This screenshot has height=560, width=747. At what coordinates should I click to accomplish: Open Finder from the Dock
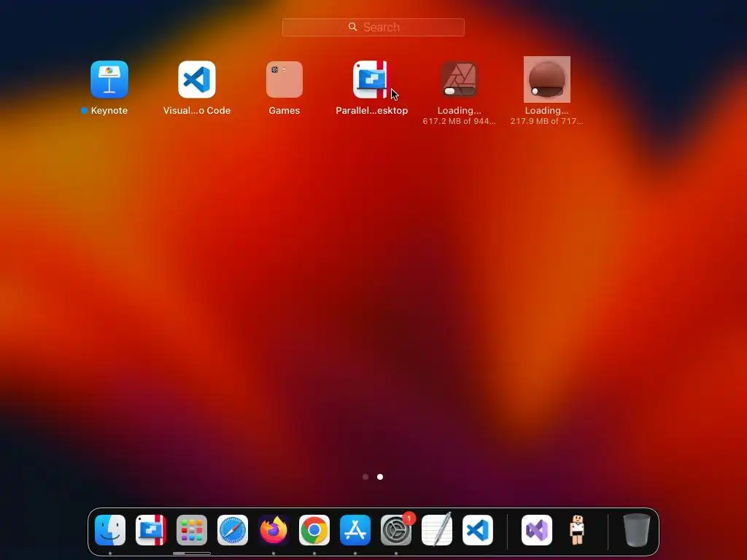tap(110, 530)
